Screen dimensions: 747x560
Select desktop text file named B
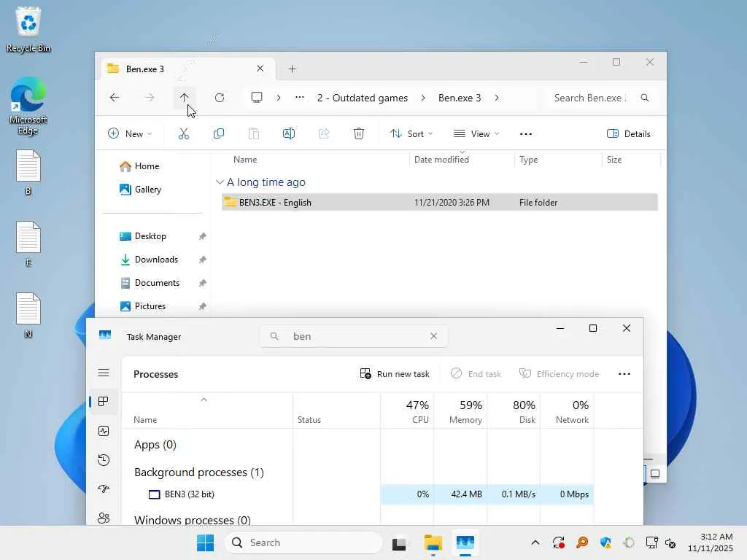click(28, 172)
